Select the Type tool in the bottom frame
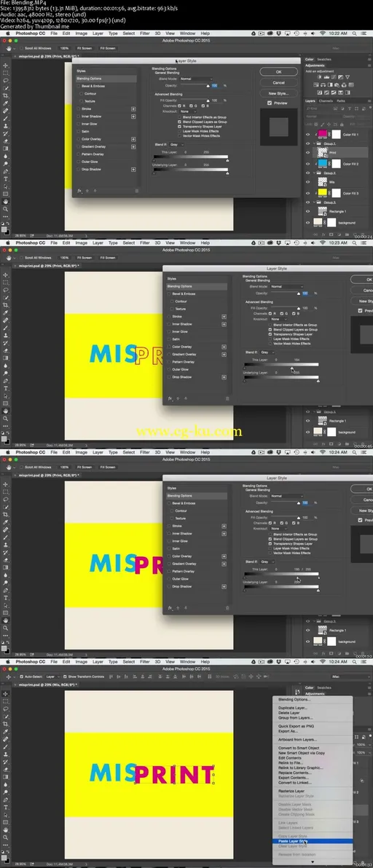The image size is (373, 868). tap(6, 807)
